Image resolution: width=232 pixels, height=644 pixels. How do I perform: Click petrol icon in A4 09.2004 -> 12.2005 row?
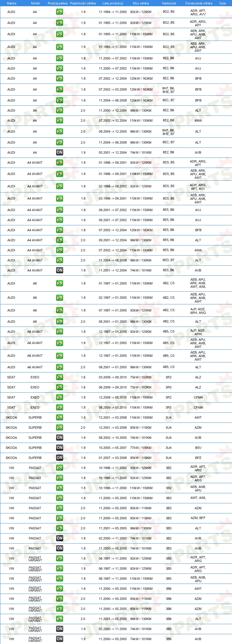pos(60,131)
